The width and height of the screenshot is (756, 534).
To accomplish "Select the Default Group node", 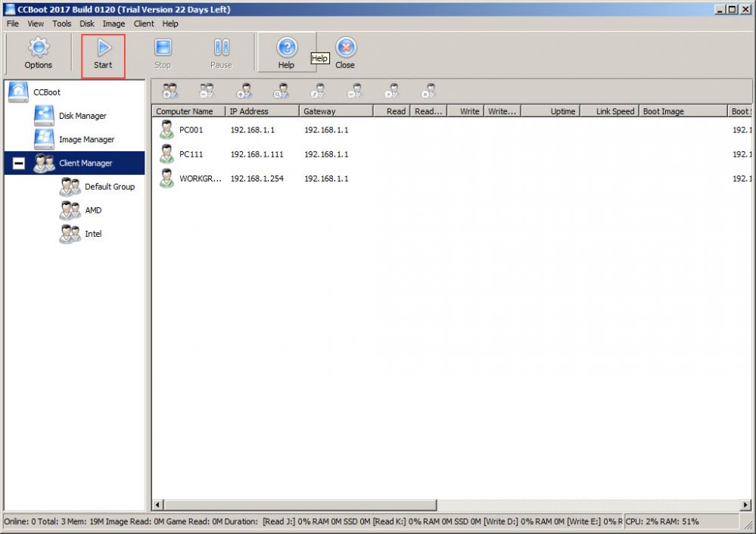I will click(x=110, y=187).
